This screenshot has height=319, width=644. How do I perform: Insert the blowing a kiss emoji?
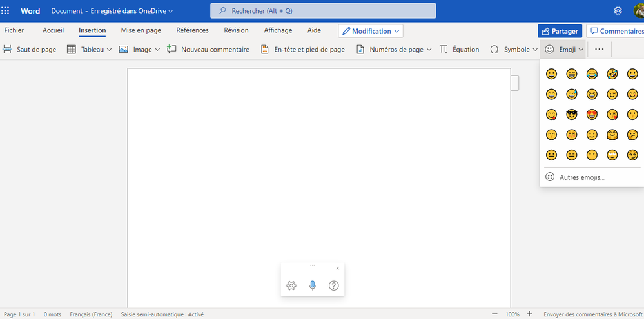612,114
